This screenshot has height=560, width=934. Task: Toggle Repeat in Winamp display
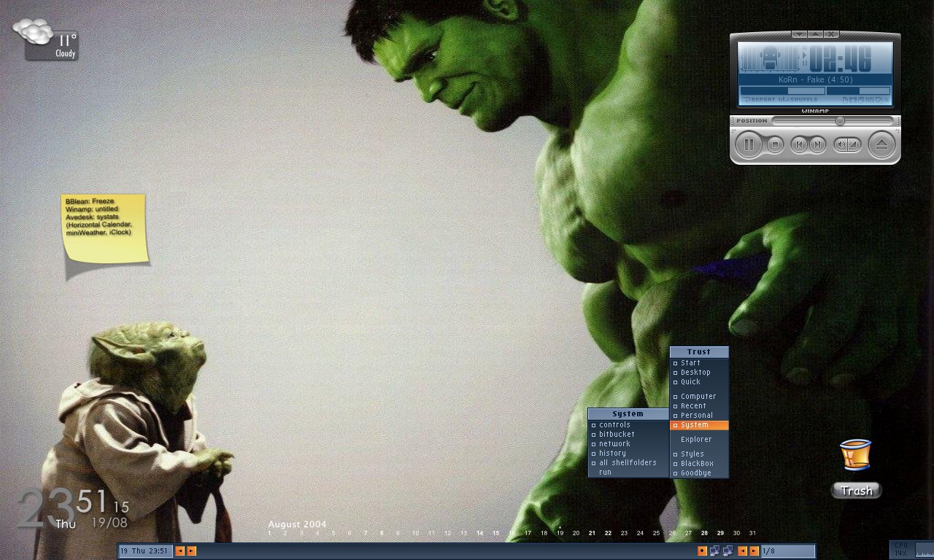(760, 99)
